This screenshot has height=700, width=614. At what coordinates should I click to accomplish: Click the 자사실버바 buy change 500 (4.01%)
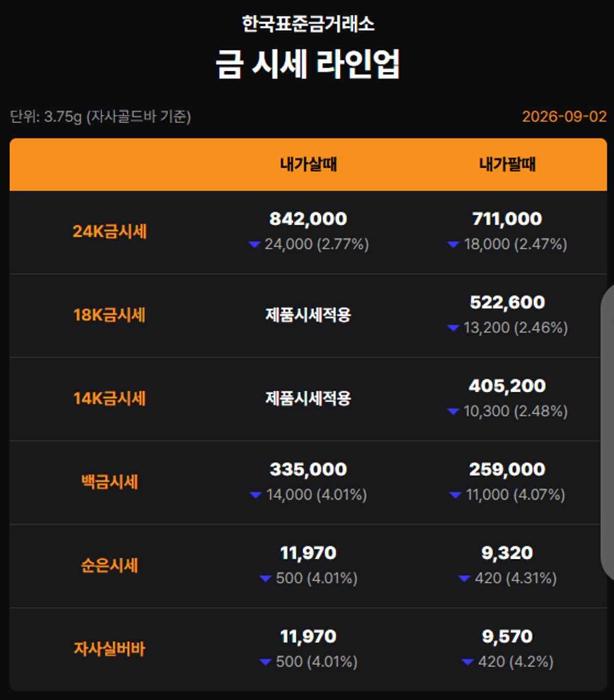tap(317, 662)
